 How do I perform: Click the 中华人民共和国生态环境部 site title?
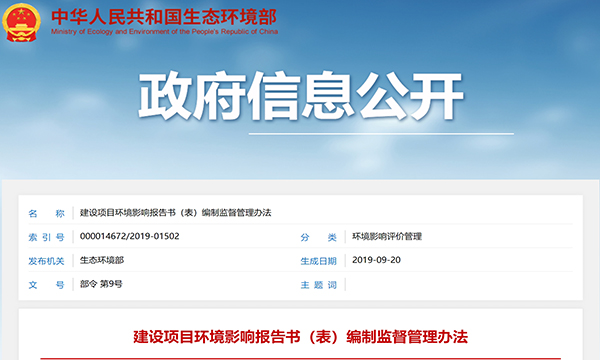point(164,17)
